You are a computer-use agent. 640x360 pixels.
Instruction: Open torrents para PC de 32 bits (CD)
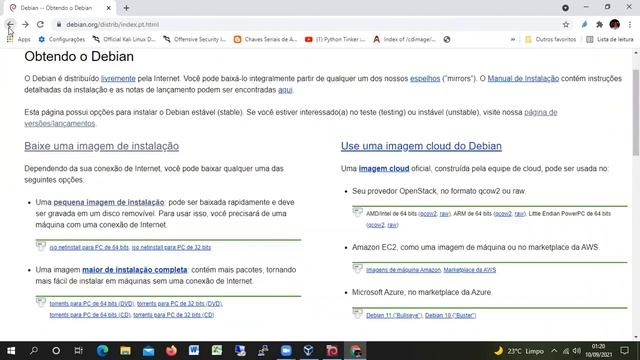[x=173, y=315]
